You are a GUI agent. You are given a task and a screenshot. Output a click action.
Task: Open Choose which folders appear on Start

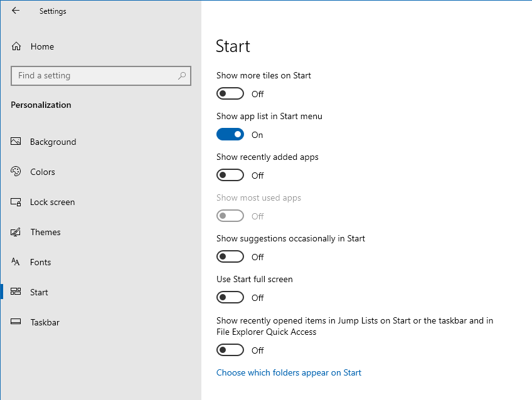(289, 372)
